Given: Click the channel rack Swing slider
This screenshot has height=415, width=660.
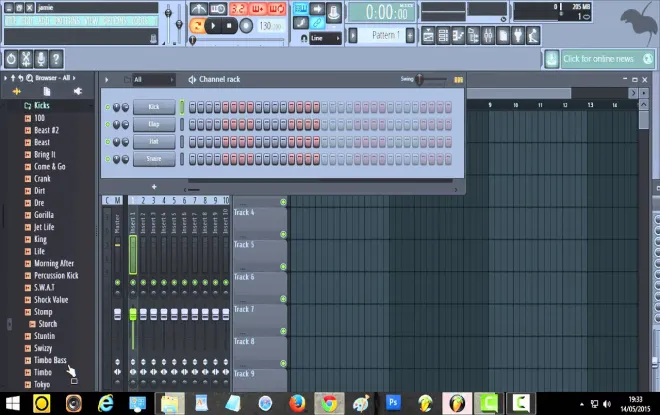Looking at the screenshot, I should (x=430, y=79).
